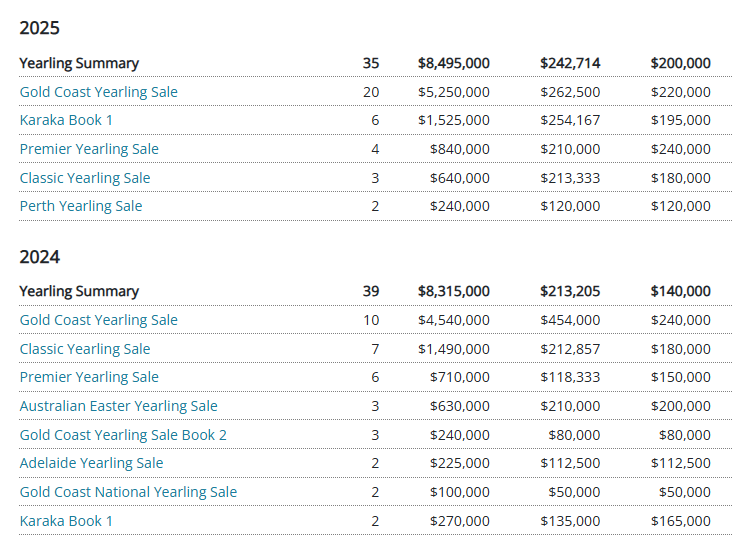The height and width of the screenshot is (539, 740).
Task: Click the $8,315,000 total in 2024 summary
Action: pos(453,291)
